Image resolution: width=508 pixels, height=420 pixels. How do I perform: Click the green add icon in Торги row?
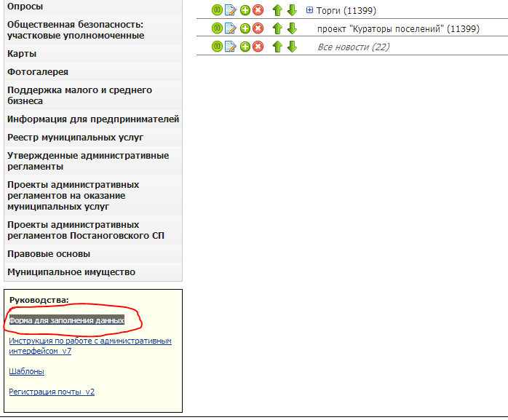point(245,10)
